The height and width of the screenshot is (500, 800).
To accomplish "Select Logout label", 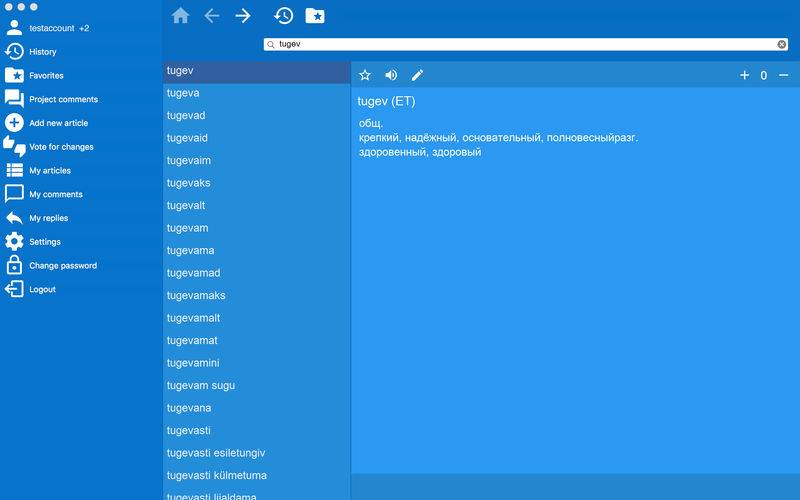I will click(42, 289).
